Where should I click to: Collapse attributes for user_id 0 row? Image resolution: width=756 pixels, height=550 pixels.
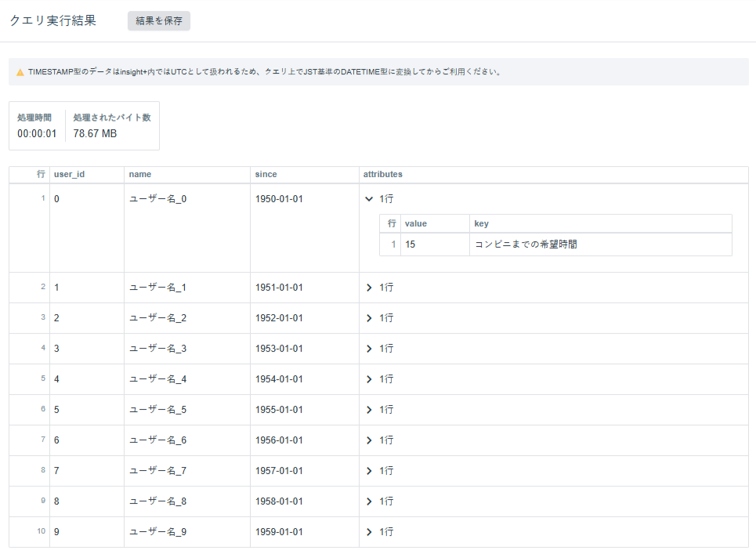(x=369, y=198)
